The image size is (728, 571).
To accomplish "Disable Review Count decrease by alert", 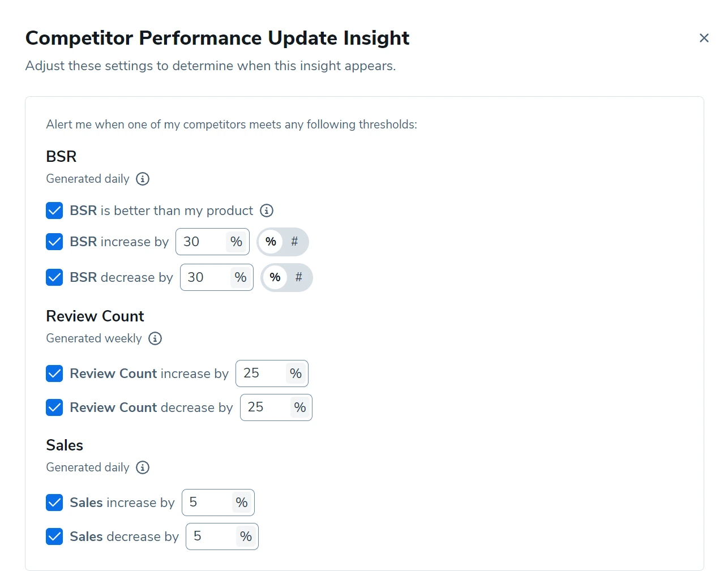I will coord(54,407).
